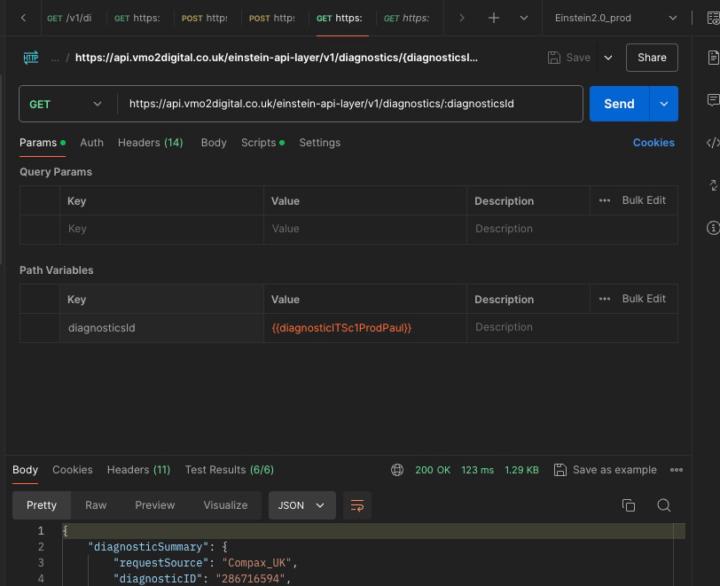Switch to the Headers (14) request tab
Image resolution: width=720 pixels, height=586 pixels.
[150, 143]
